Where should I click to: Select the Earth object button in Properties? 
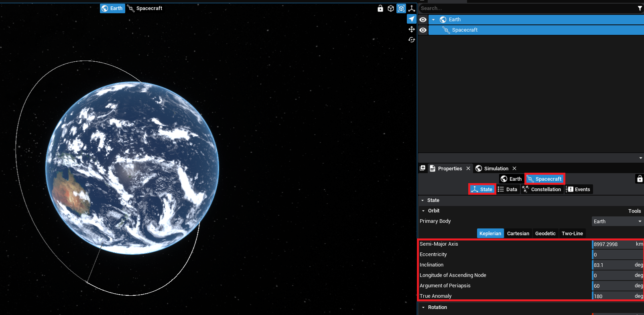coord(511,179)
